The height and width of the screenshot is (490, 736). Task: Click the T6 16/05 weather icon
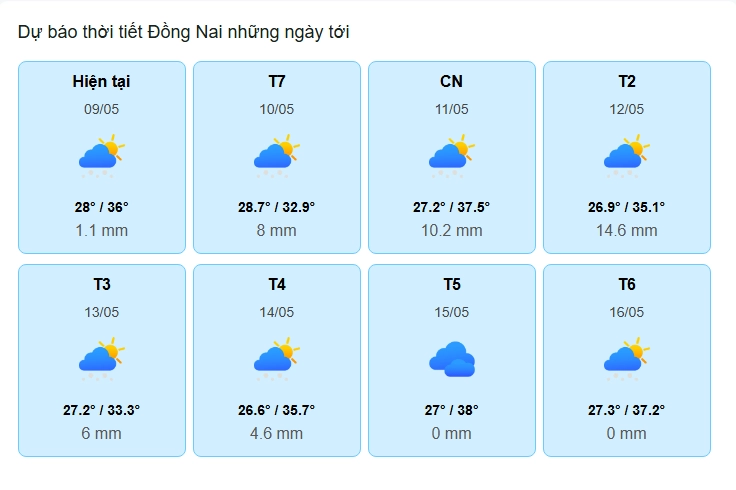pyautogui.click(x=626, y=359)
